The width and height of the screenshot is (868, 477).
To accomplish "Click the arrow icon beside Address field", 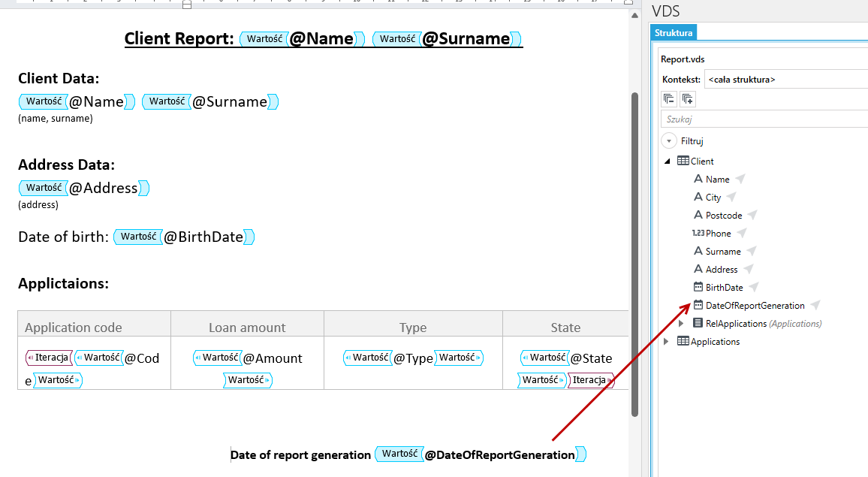I will (x=748, y=269).
